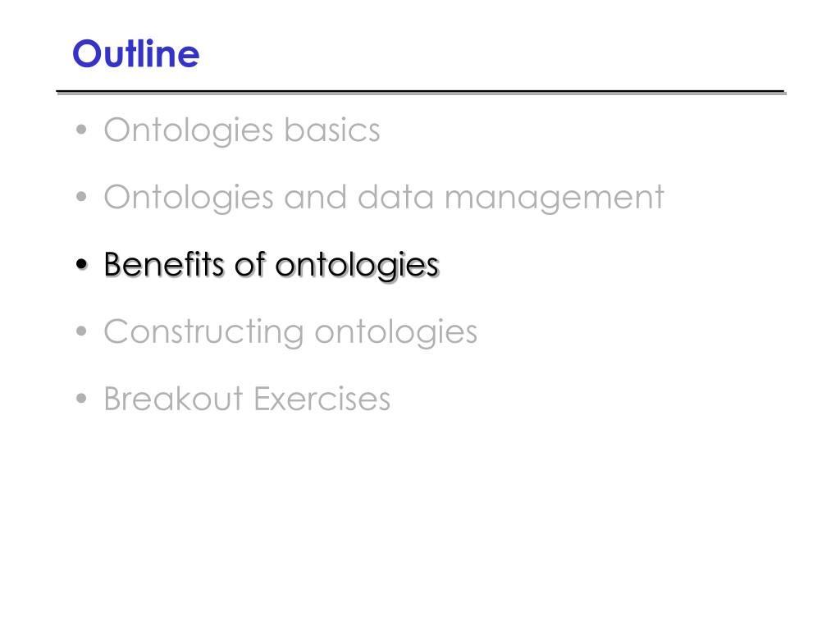
Task: Select Ontologies and data management line
Action: [x=384, y=199]
